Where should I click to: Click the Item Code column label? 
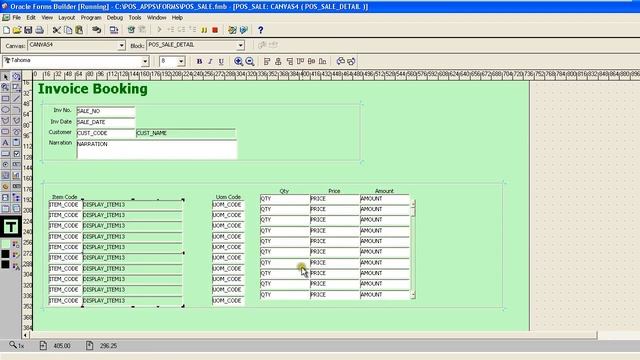pos(64,197)
